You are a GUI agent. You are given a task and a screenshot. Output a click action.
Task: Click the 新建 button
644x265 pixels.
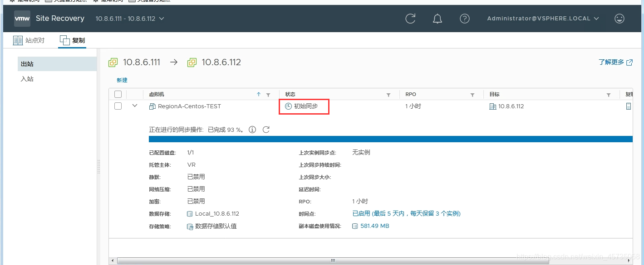(122, 80)
